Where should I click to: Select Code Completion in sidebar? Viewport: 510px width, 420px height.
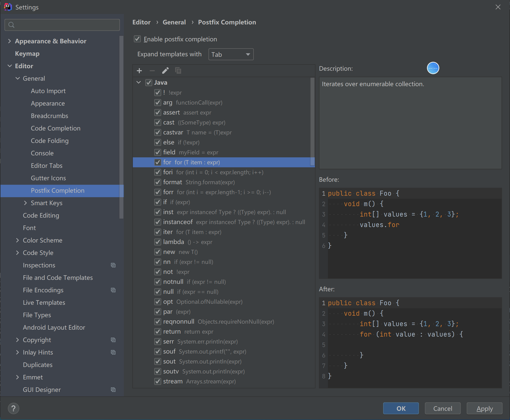tap(55, 128)
